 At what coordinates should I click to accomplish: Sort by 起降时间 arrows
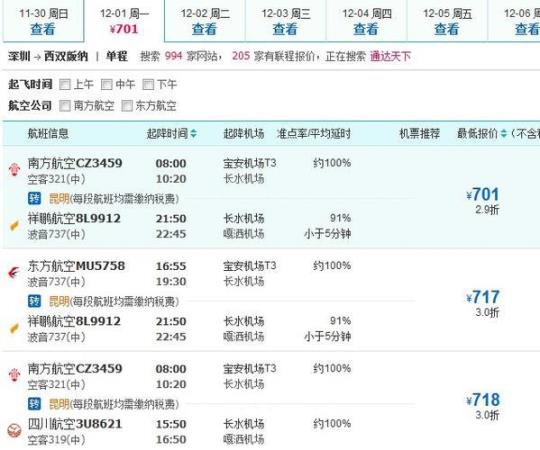194,134
